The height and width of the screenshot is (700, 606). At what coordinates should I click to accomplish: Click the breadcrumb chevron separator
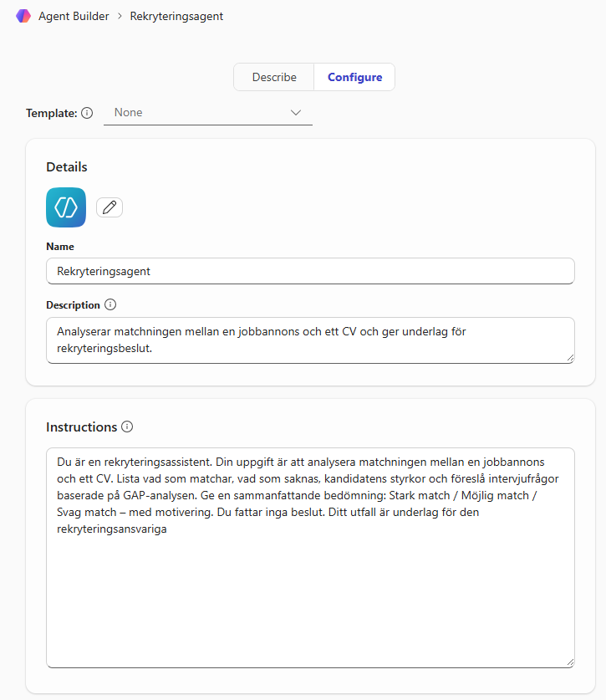pos(120,17)
